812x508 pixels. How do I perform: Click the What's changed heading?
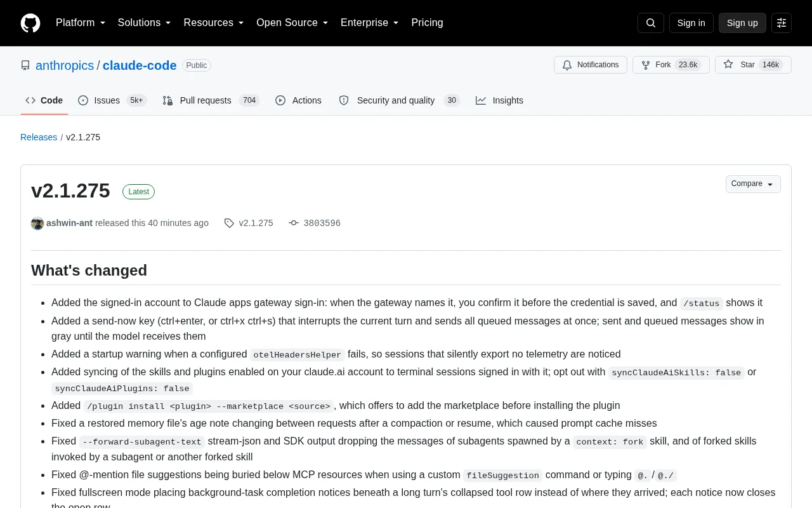click(89, 271)
